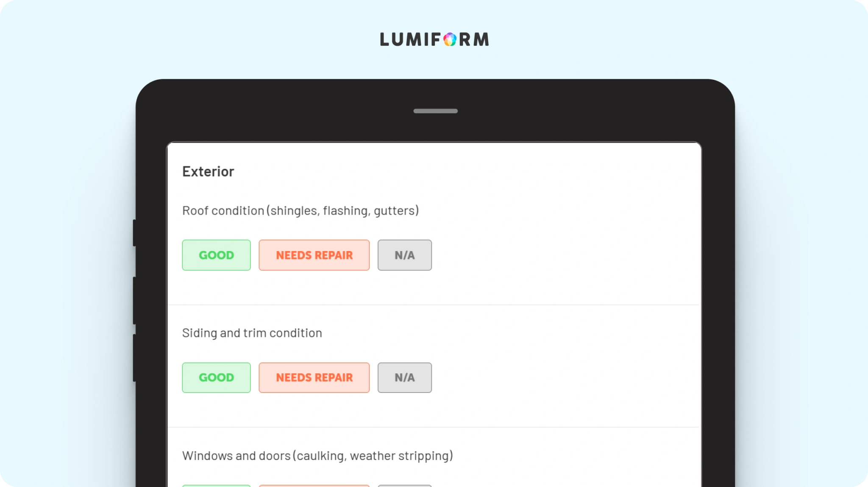Click the partially visible GOOD button for windows

(216, 486)
